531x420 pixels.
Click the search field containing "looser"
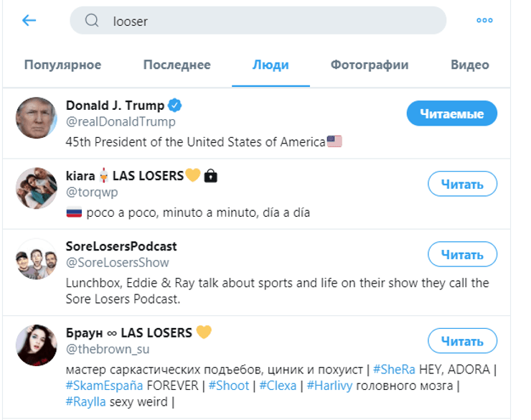[x=273, y=21]
